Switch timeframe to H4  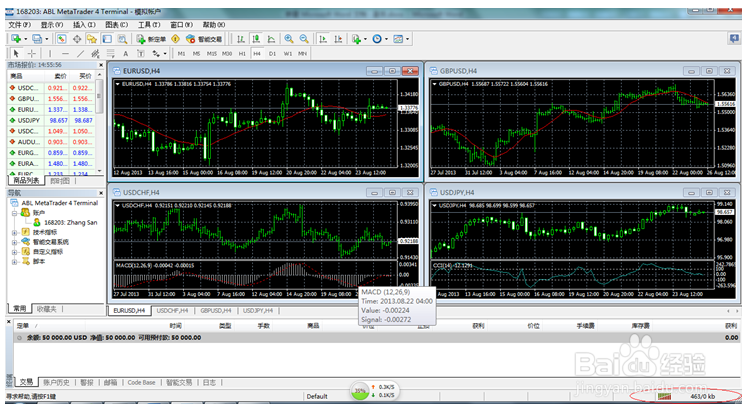257,53
